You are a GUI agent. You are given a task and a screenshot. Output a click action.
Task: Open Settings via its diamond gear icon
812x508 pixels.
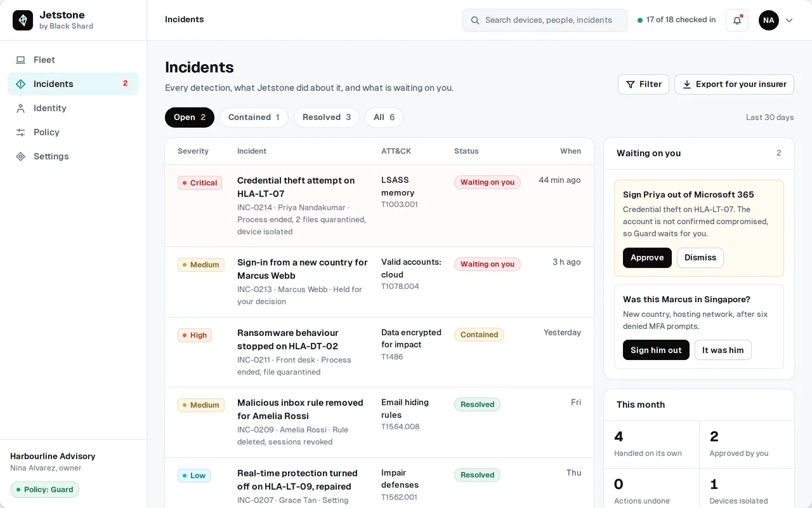tap(21, 156)
